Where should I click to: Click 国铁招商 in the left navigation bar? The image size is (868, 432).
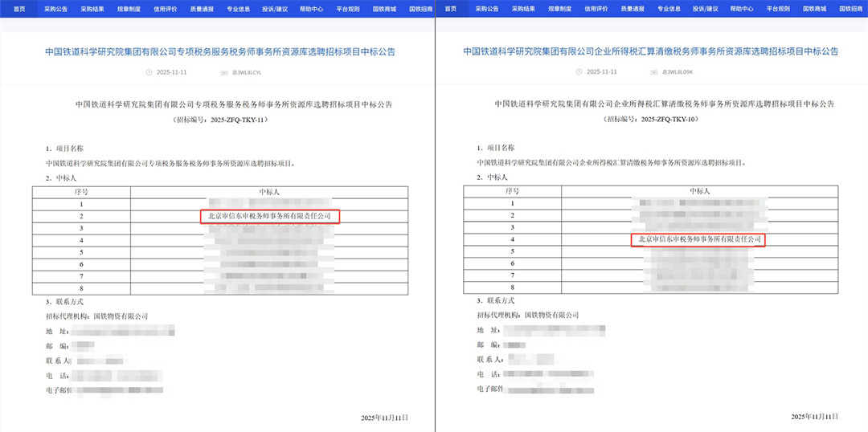tap(420, 8)
